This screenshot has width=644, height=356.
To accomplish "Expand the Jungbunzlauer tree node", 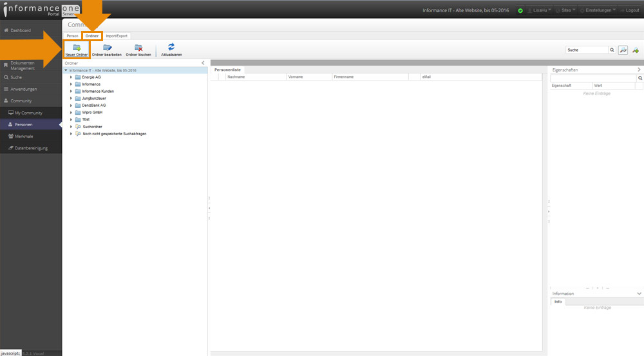I will (x=71, y=98).
